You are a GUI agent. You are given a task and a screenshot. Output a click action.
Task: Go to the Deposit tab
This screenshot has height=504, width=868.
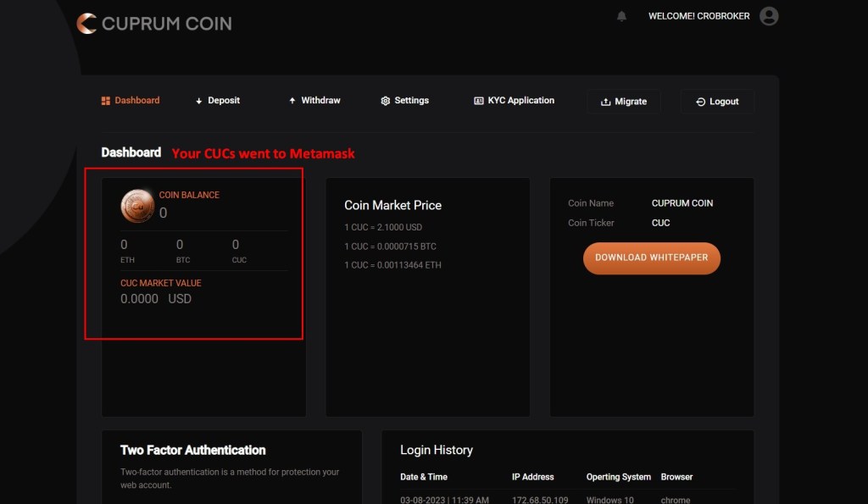tap(224, 100)
